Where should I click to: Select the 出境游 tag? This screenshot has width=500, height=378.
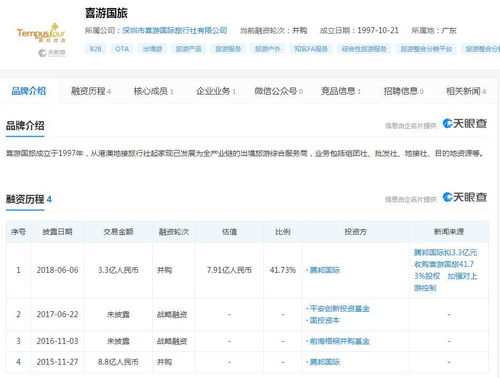(x=152, y=49)
